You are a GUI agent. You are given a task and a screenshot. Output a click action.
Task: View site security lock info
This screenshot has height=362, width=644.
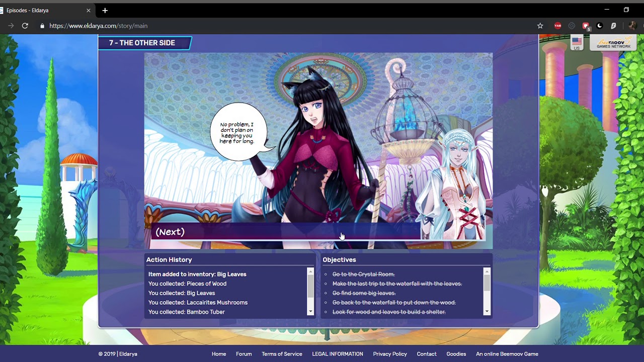pyautogui.click(x=42, y=26)
